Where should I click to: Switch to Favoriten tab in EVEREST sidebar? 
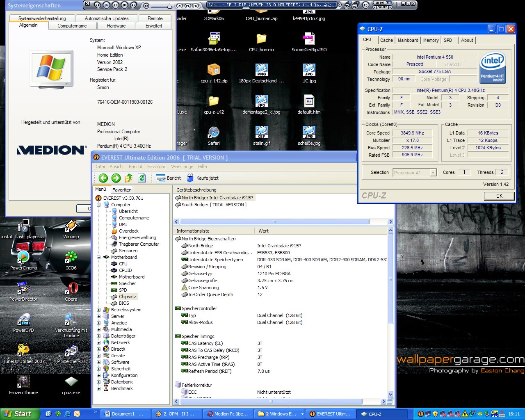point(122,189)
